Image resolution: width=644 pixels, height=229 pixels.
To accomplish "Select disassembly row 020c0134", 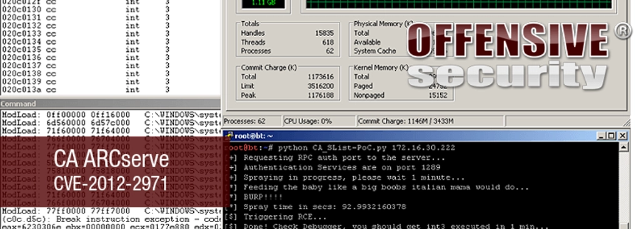I will 86,42.
